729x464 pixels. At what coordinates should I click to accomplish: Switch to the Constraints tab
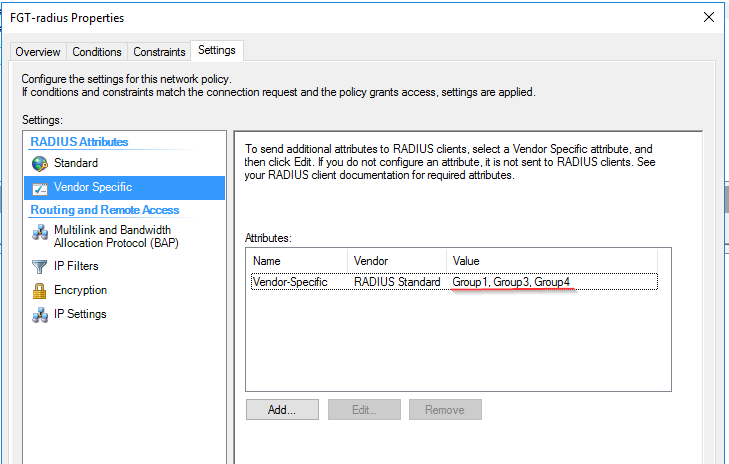pos(159,52)
